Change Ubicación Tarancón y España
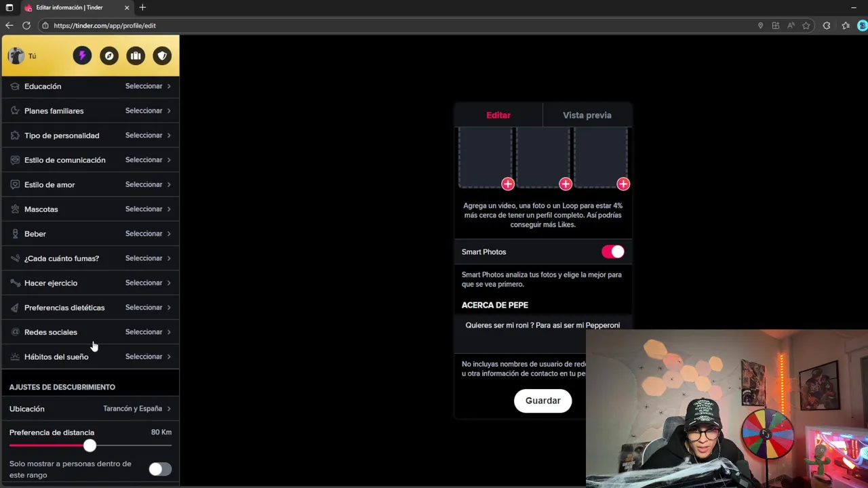The image size is (868, 488). 137,409
